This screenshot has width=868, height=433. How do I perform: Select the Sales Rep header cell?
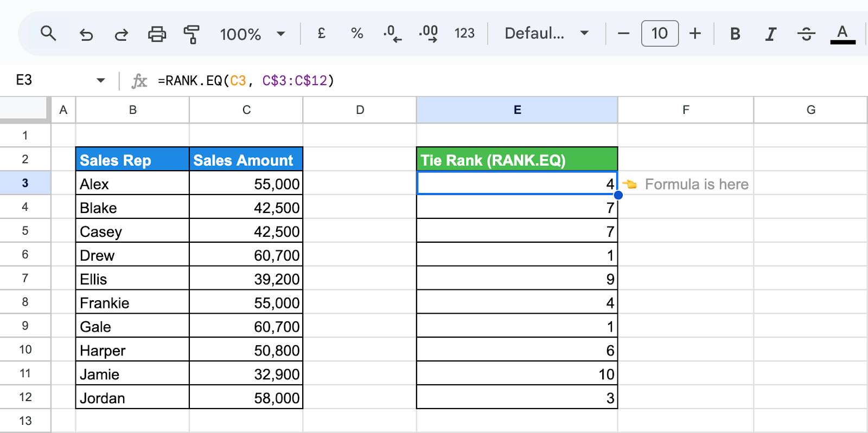click(x=132, y=159)
